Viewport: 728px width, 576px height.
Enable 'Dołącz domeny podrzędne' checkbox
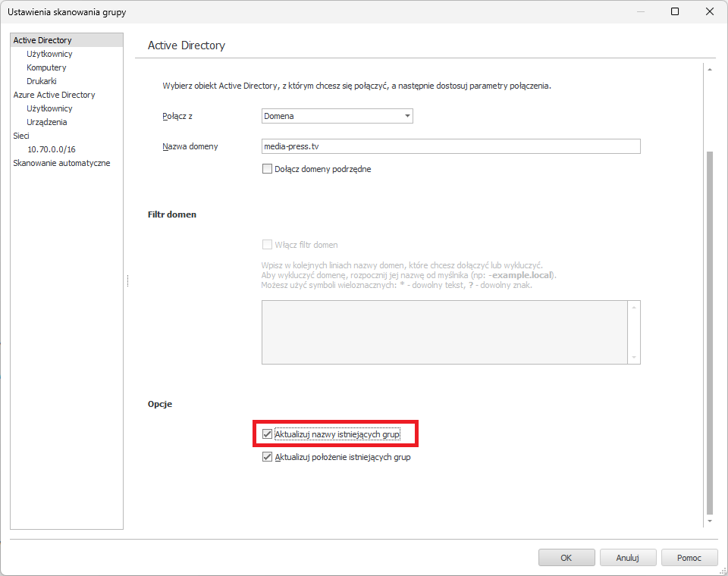pyautogui.click(x=267, y=169)
